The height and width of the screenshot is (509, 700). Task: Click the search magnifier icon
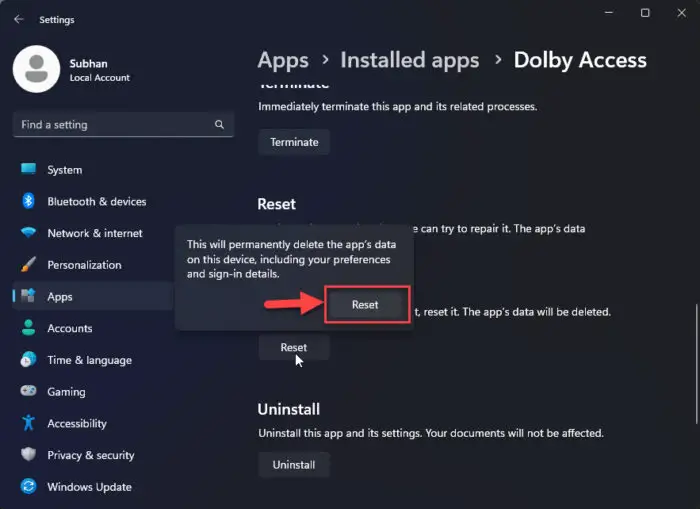point(219,125)
